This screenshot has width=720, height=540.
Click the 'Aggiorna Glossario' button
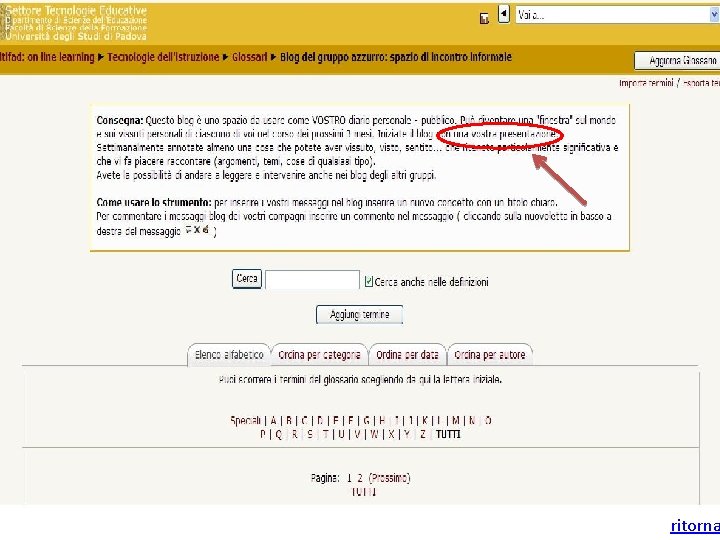[677, 61]
